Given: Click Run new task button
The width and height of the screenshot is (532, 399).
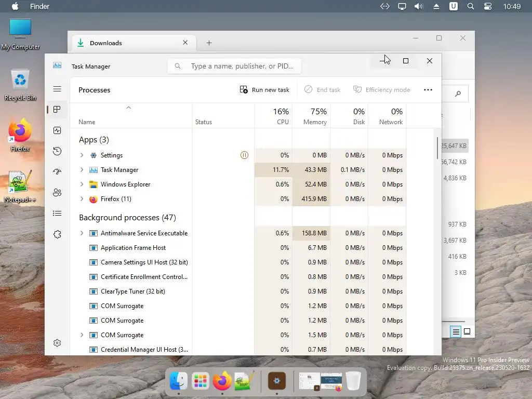Looking at the screenshot, I should 264,89.
